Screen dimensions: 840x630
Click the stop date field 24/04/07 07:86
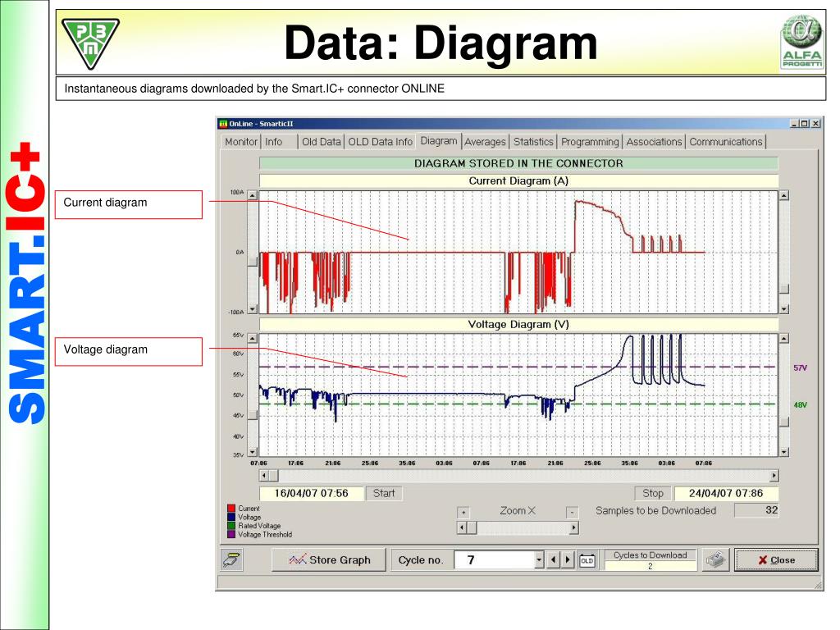tap(726, 493)
